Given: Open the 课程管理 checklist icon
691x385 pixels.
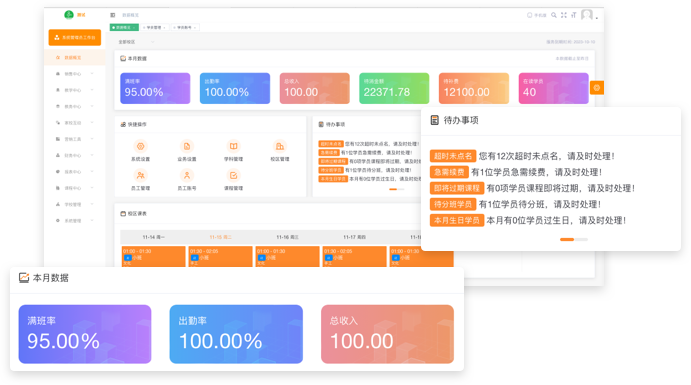Looking at the screenshot, I should [x=234, y=175].
